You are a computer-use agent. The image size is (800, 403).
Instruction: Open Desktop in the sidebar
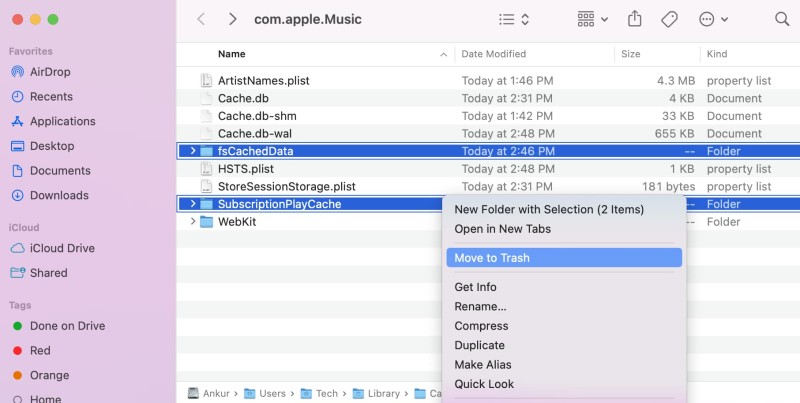pos(42,146)
